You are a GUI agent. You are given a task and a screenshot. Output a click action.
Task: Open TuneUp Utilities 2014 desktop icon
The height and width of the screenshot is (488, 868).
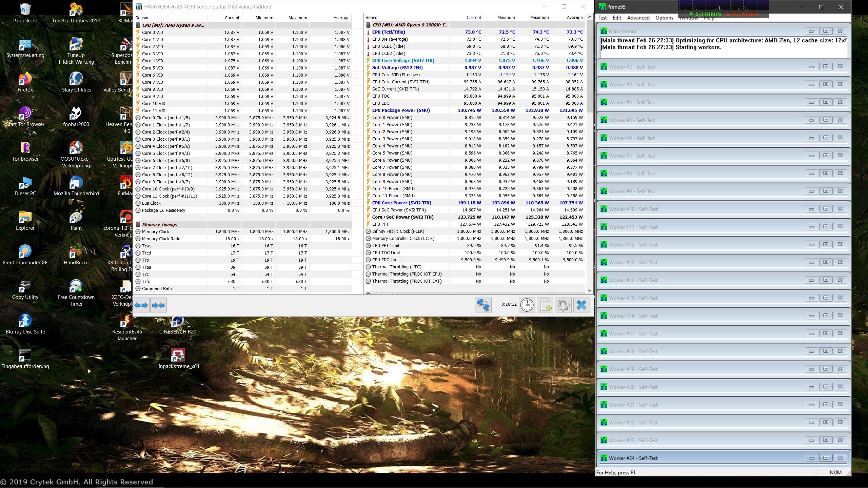tap(76, 14)
